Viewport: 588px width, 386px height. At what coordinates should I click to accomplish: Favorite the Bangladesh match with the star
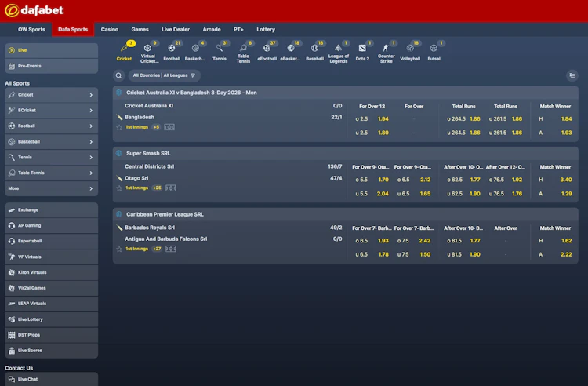(119, 127)
